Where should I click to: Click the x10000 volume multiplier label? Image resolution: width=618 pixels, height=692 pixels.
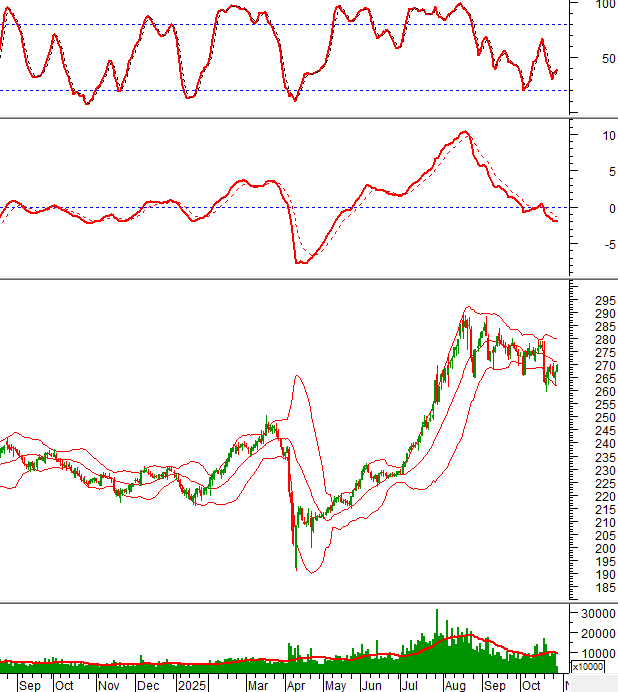pos(587,666)
